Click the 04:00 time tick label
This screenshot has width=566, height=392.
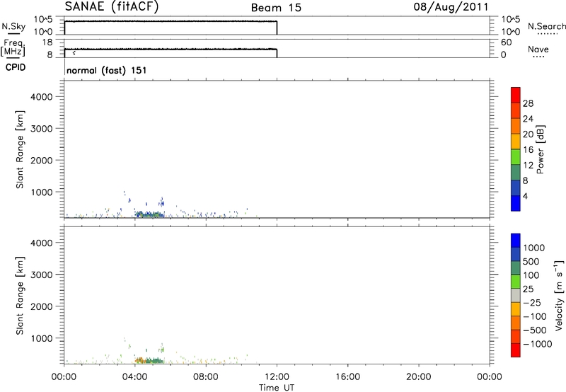134,377
